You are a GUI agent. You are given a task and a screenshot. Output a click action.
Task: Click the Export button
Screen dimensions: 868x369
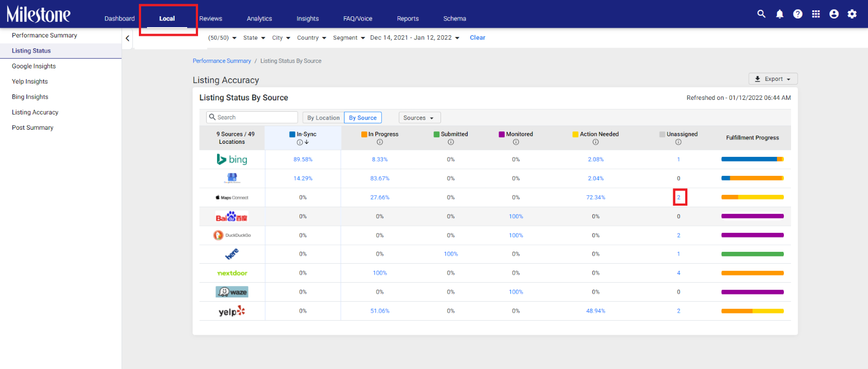(x=773, y=79)
